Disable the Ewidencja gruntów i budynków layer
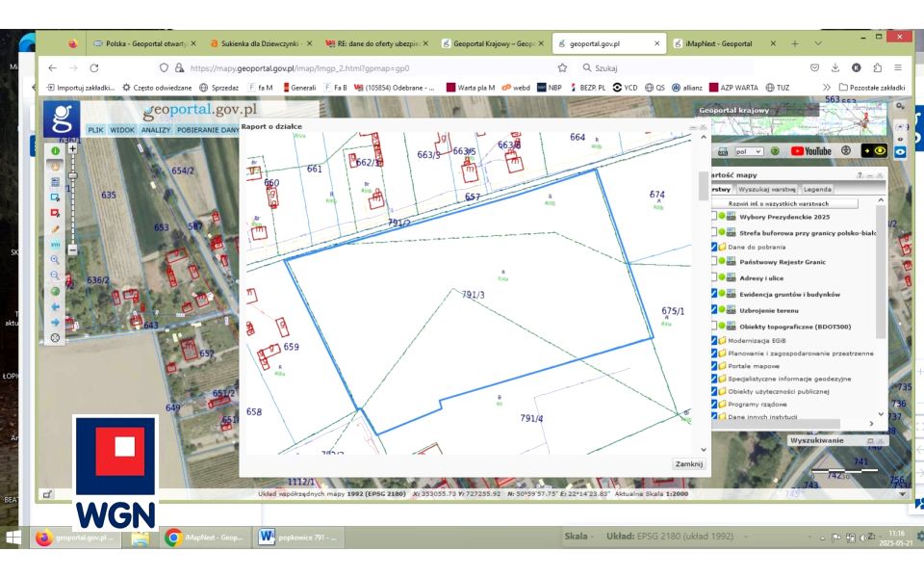Screen dimensions: 924x578 (713, 294)
